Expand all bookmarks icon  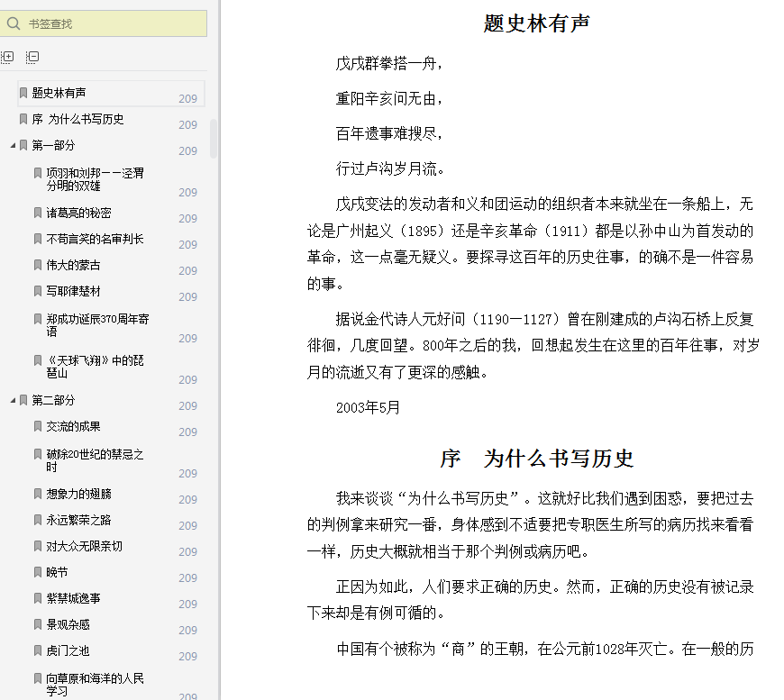[x=7, y=57]
